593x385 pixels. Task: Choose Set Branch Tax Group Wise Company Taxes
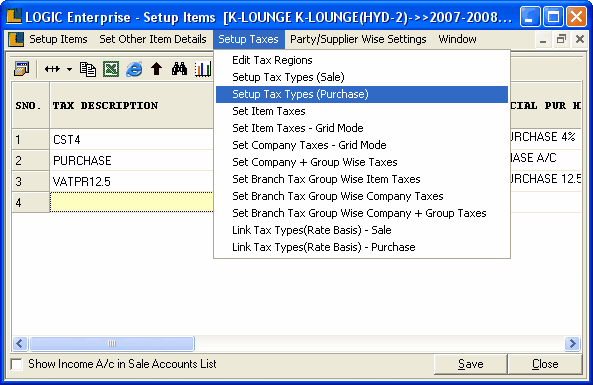[x=362, y=196]
